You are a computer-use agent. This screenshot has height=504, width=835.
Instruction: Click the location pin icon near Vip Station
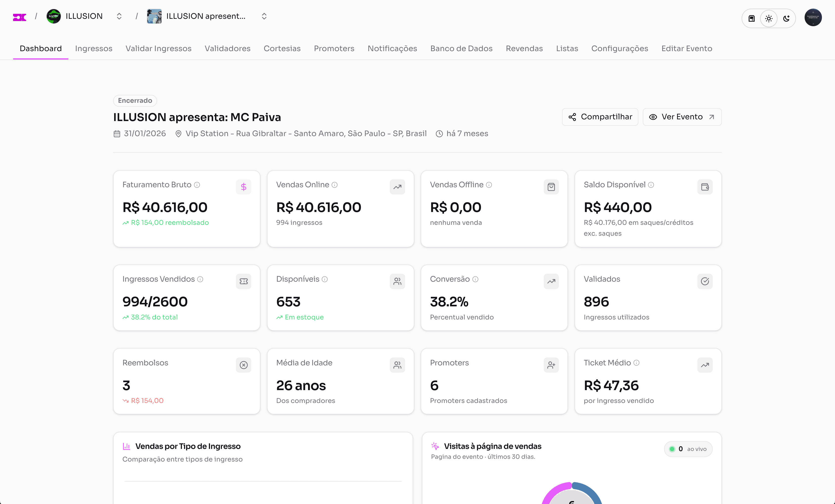(178, 134)
